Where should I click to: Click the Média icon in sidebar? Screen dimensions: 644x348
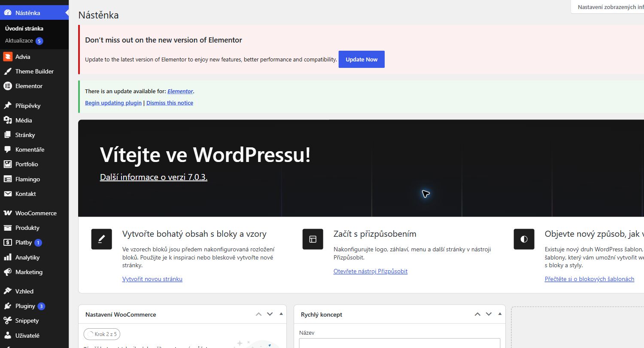pyautogui.click(x=8, y=120)
